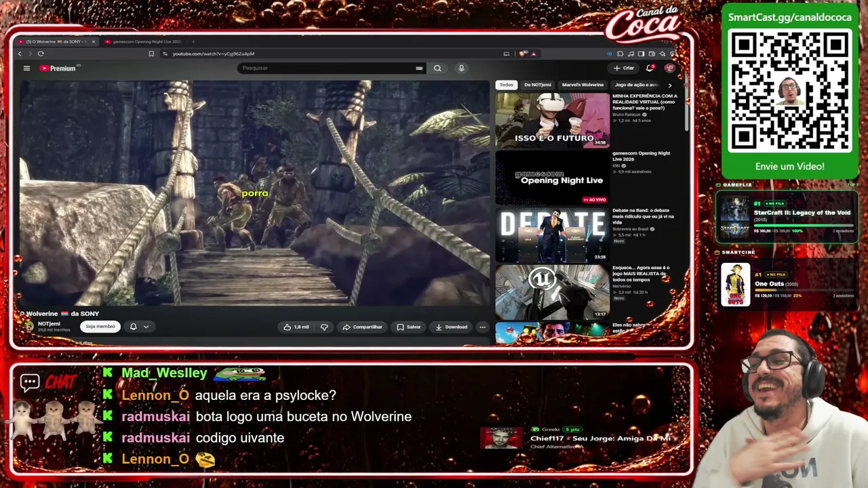868x488 pixels.
Task: Toggle the channel notification bell for NOTjemi
Action: tap(133, 327)
